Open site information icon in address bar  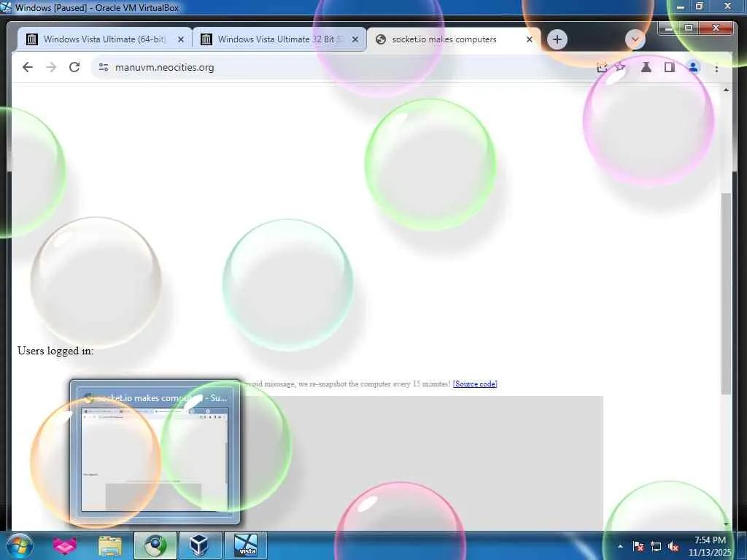(x=104, y=67)
